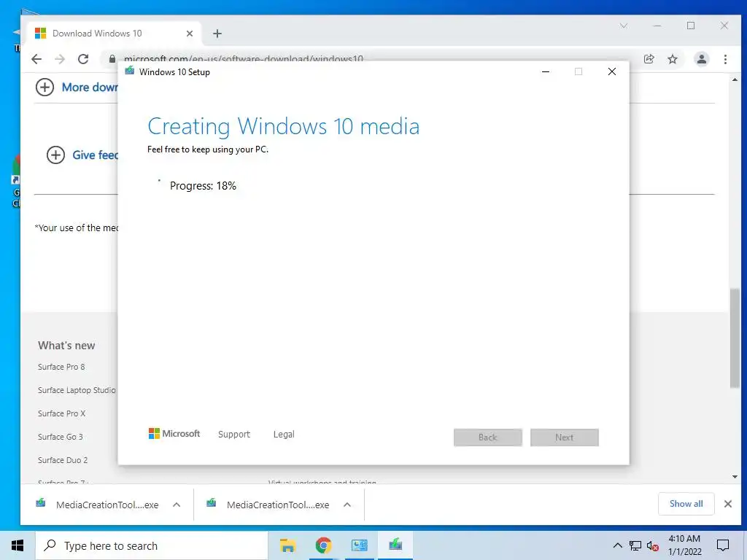
Task: Open the second MediaCreationTool download item
Action: pyautogui.click(x=268, y=505)
